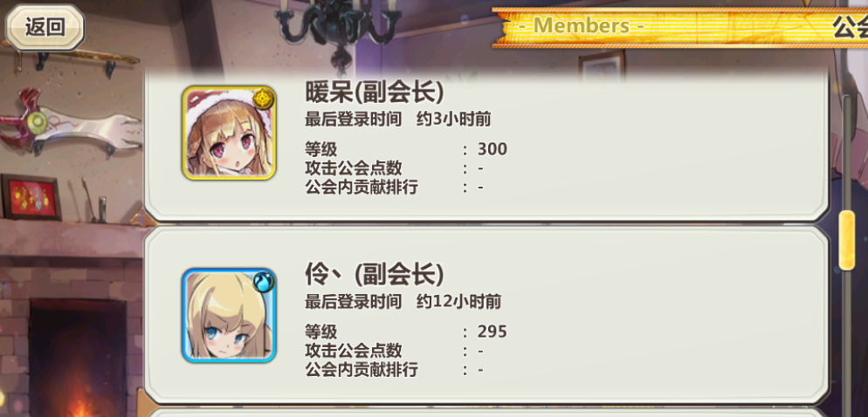Tap 暖呆's last login time 约3小时前

453,120
